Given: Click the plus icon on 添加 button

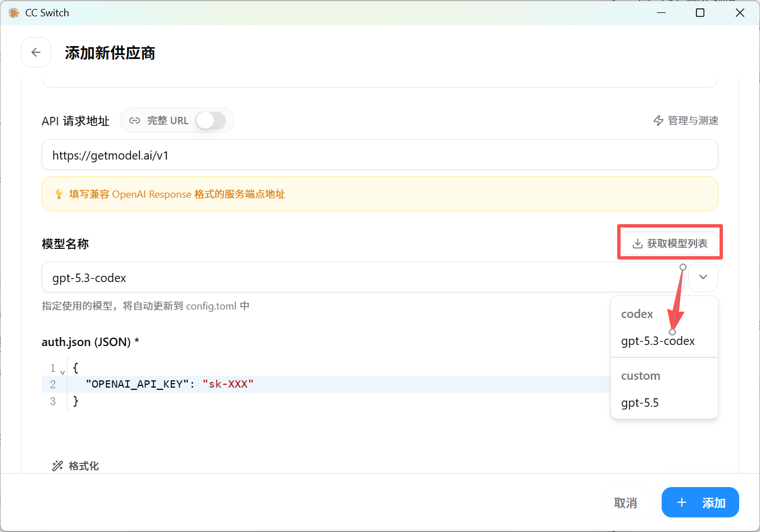Looking at the screenshot, I should (682, 502).
